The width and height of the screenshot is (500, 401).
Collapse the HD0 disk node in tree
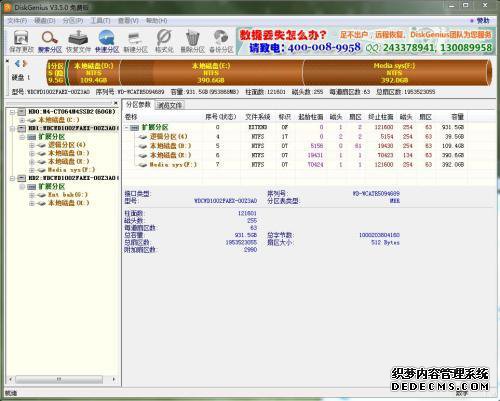[12, 112]
